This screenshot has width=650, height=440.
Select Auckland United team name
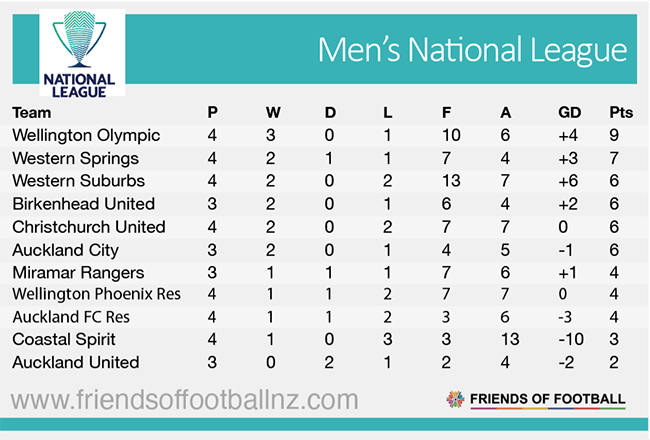[75, 363]
